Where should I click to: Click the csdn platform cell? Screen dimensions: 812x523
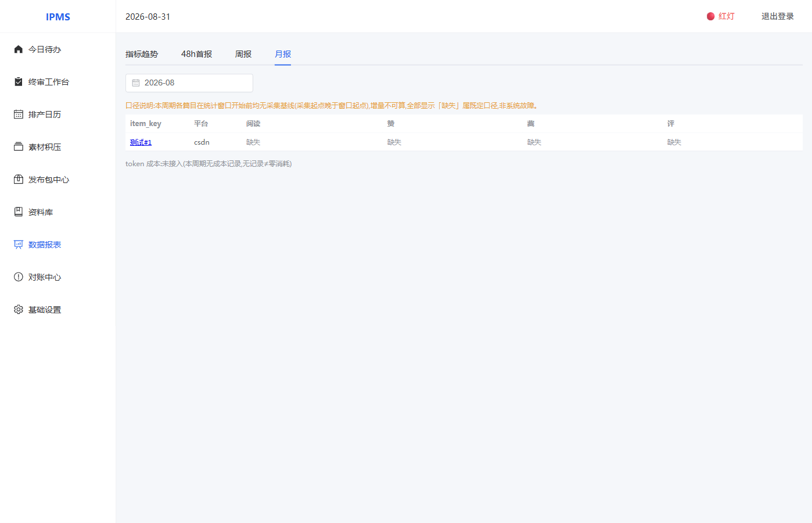(202, 142)
